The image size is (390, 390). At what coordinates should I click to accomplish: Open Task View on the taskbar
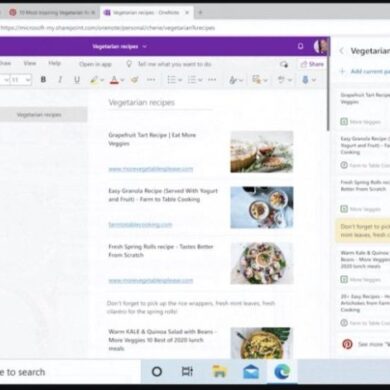187,371
